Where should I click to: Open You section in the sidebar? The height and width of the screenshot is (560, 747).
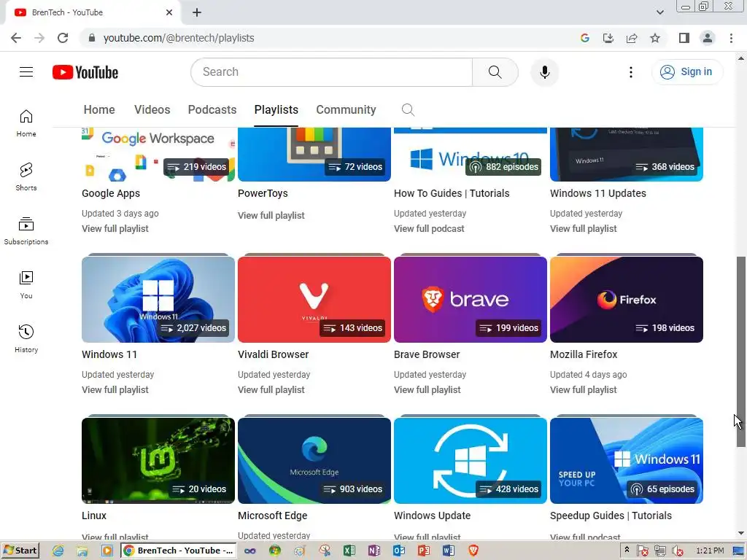26,285
